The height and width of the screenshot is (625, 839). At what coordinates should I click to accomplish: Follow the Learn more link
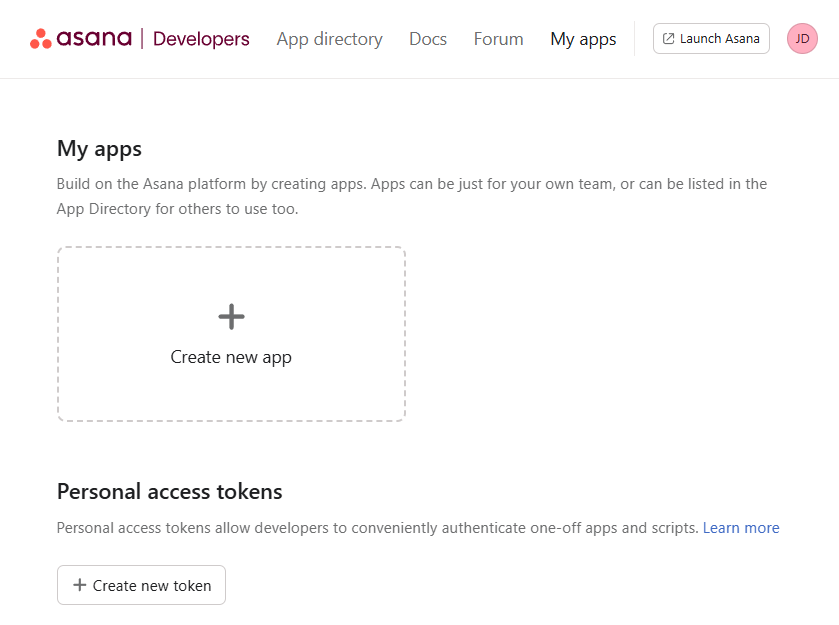[740, 528]
